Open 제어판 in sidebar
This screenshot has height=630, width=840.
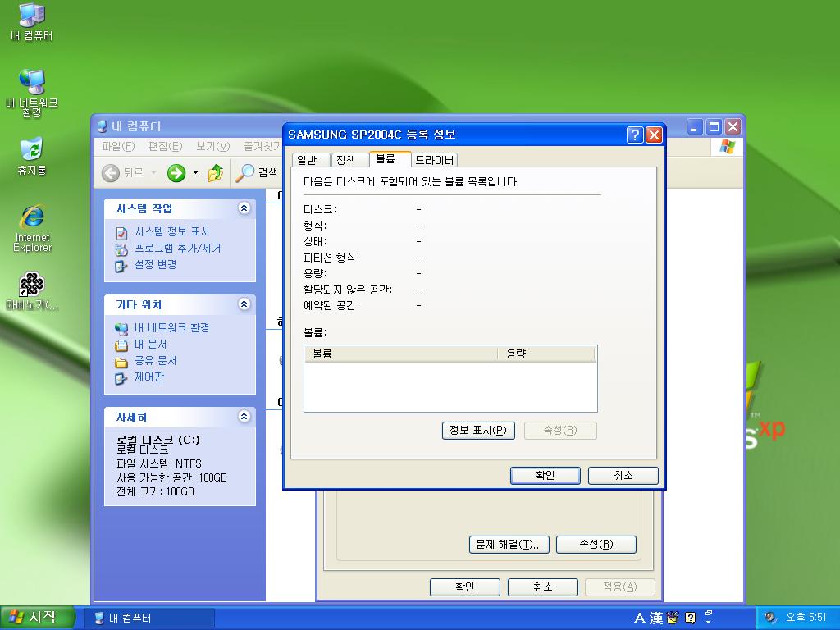pos(149,377)
